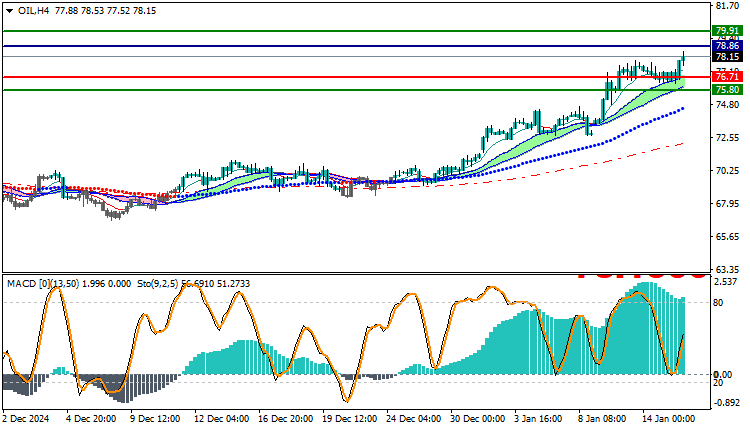This screenshot has height=430, width=750.
Task: Click the 70.25 price scale value
Action: [728, 171]
